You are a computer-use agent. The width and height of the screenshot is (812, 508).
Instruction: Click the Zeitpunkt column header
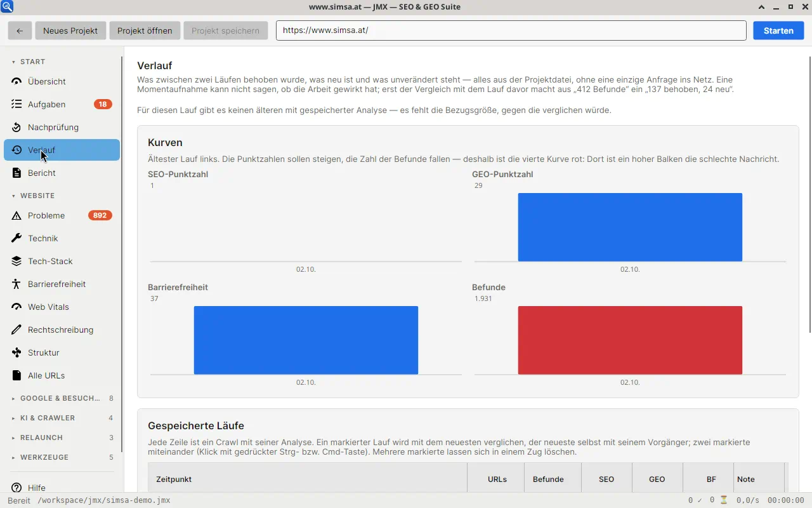(308, 479)
